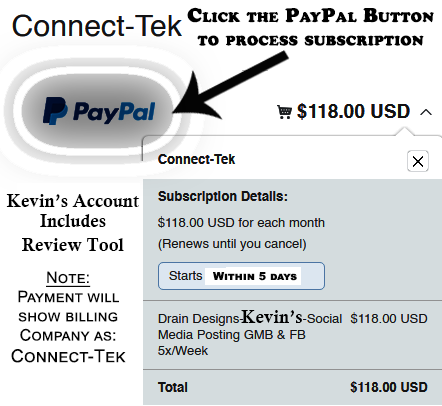442x406 pixels.
Task: Click the Connect-Tek logo heading
Action: (97, 26)
